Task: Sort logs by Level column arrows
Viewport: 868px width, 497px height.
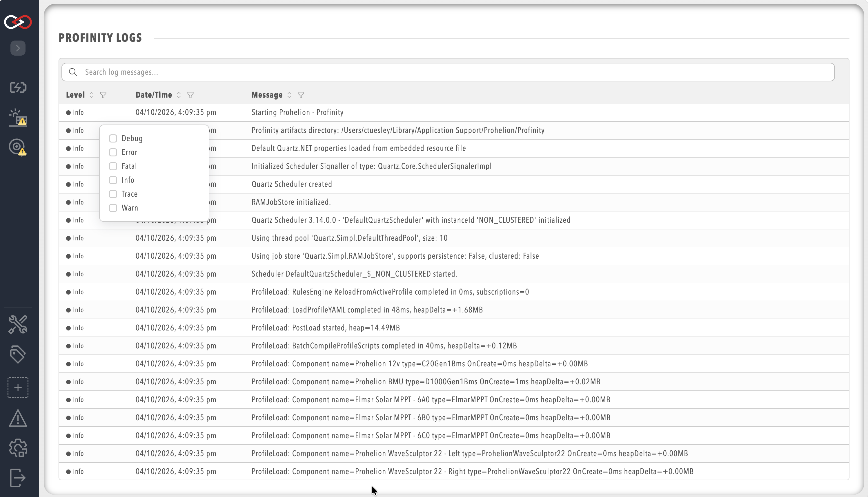Action: [91, 95]
